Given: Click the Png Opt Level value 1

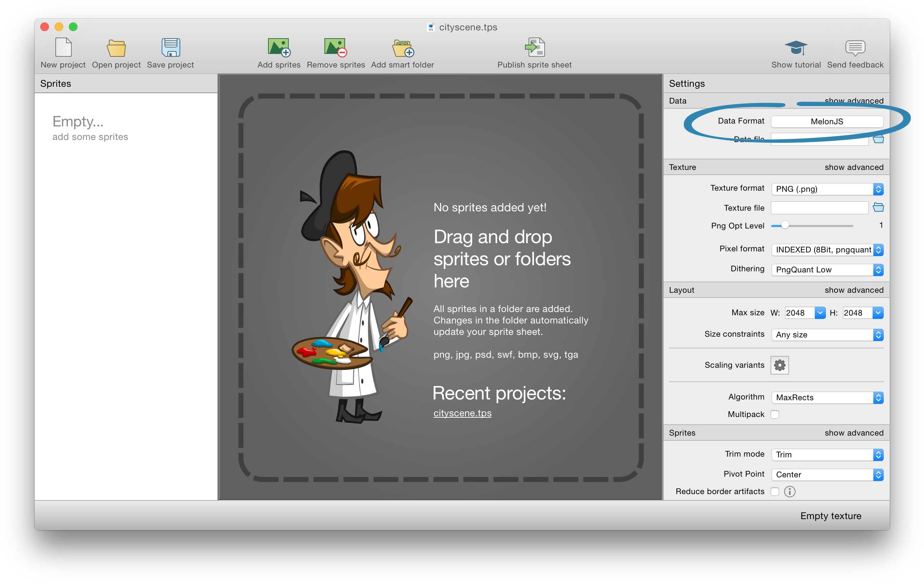Looking at the screenshot, I should 881,225.
